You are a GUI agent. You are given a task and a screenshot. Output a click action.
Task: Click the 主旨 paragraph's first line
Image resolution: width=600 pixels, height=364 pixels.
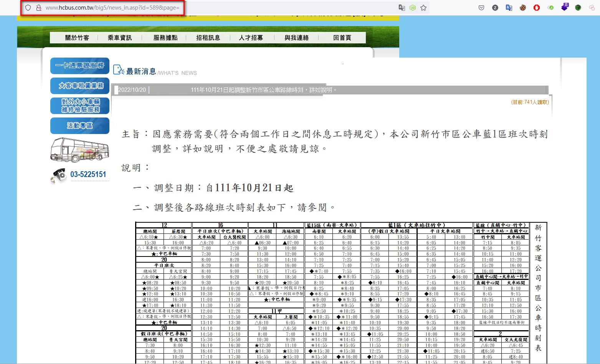pos(335,134)
